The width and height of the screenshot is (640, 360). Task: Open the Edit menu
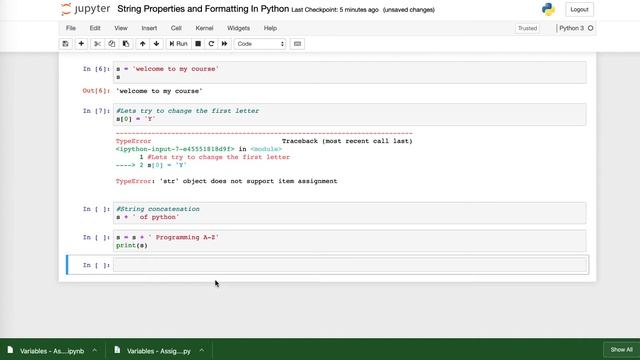pos(95,28)
